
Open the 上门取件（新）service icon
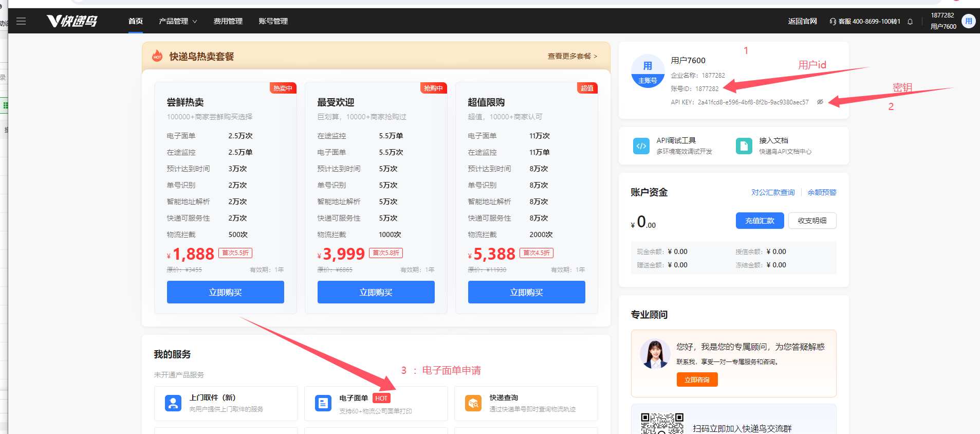[x=173, y=403]
